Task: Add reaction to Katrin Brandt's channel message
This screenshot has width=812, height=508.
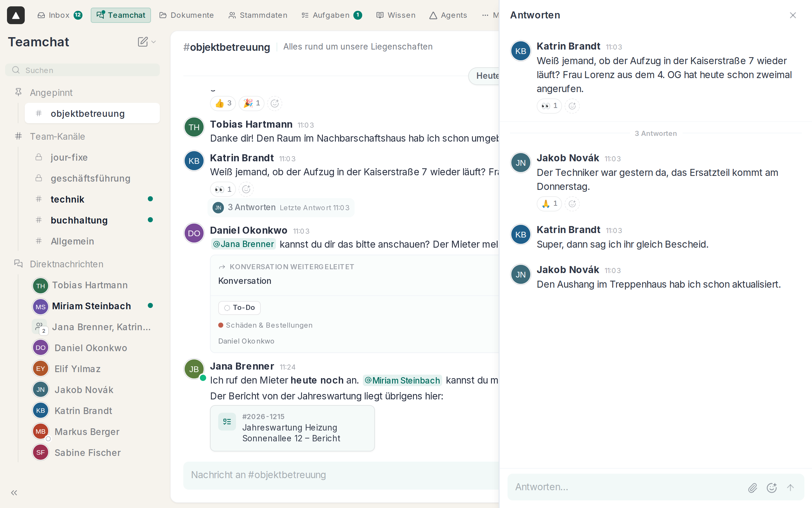Action: pos(246,189)
